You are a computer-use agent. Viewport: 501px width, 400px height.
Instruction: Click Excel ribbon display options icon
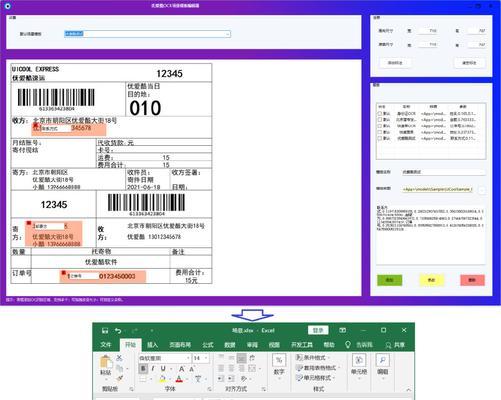[x=342, y=330]
